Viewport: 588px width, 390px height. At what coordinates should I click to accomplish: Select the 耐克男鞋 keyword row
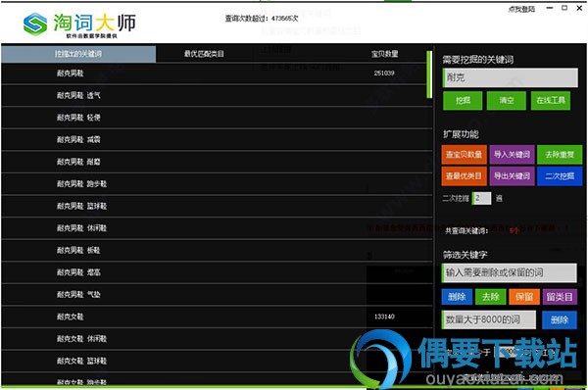pos(217,73)
